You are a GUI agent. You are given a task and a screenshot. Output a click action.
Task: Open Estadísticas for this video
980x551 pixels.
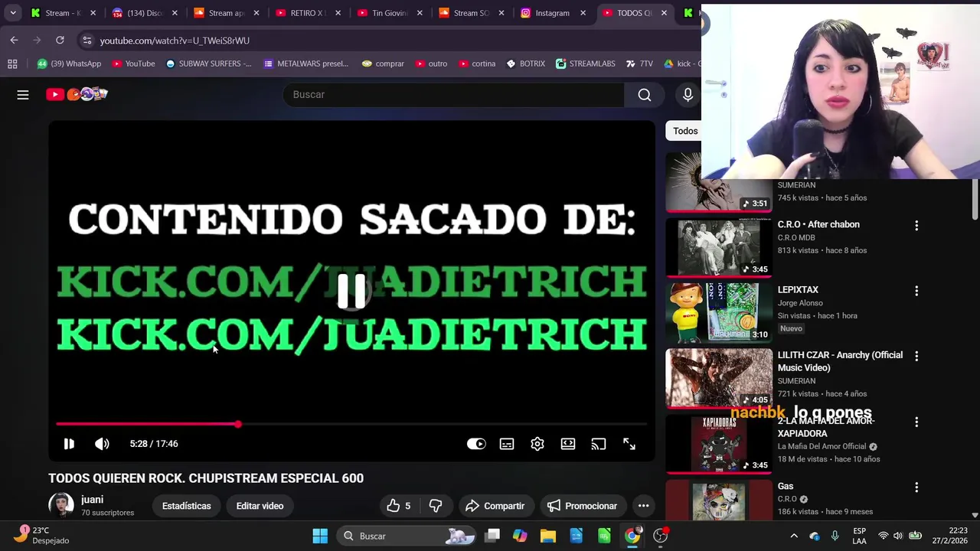click(186, 506)
